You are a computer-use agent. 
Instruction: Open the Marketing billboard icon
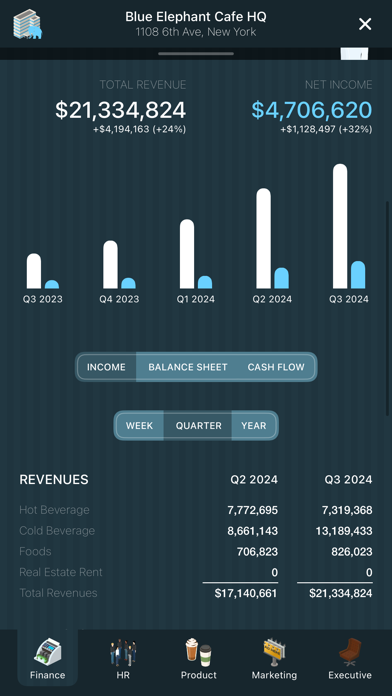(274, 652)
